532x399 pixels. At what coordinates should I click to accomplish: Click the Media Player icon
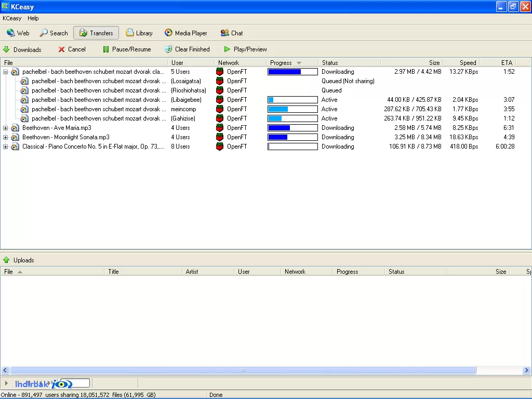click(168, 33)
